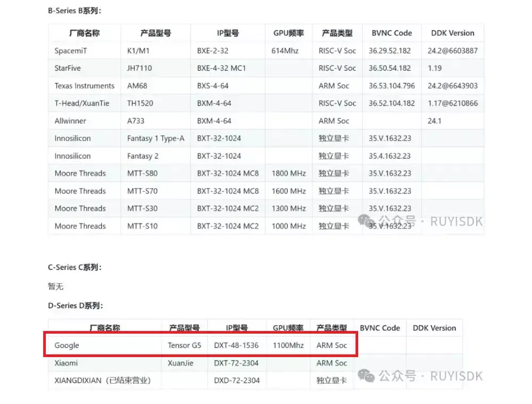Click the "Texas Instruments" vendor cell
The width and height of the screenshot is (532, 404).
click(84, 86)
